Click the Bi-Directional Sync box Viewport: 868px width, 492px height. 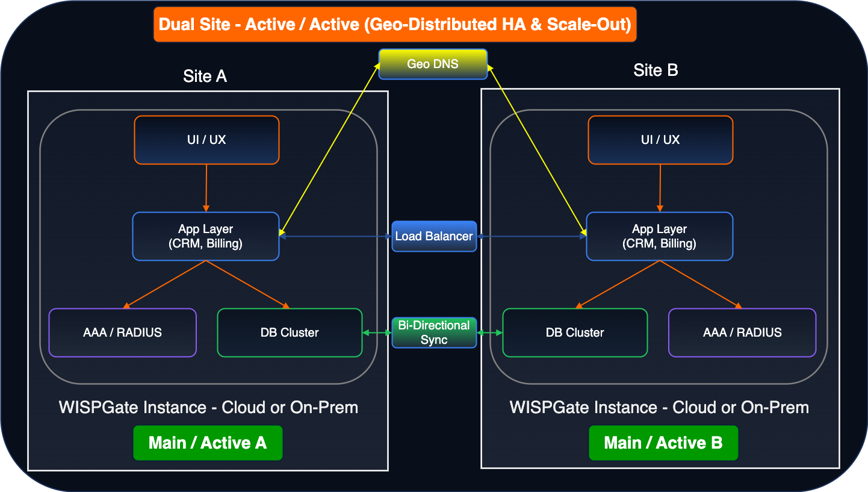pos(434,332)
